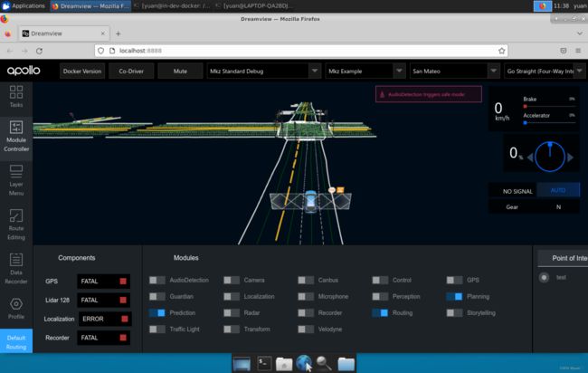Click the Accelerator percentage bar
The image size is (588, 373).
[549, 123]
